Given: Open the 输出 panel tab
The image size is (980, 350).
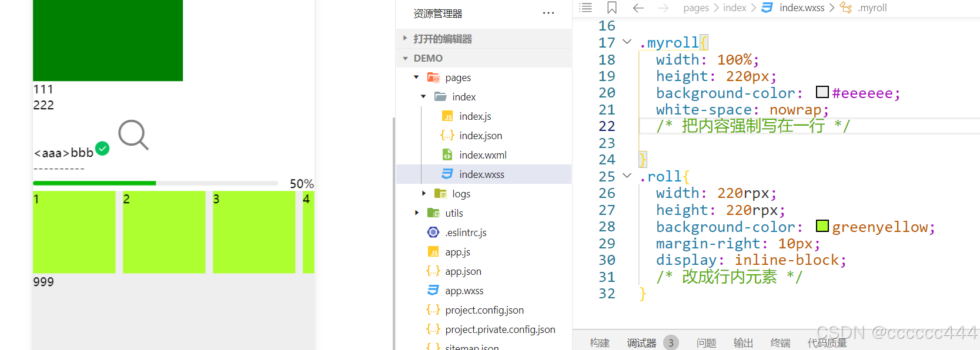Looking at the screenshot, I should pyautogui.click(x=743, y=343).
